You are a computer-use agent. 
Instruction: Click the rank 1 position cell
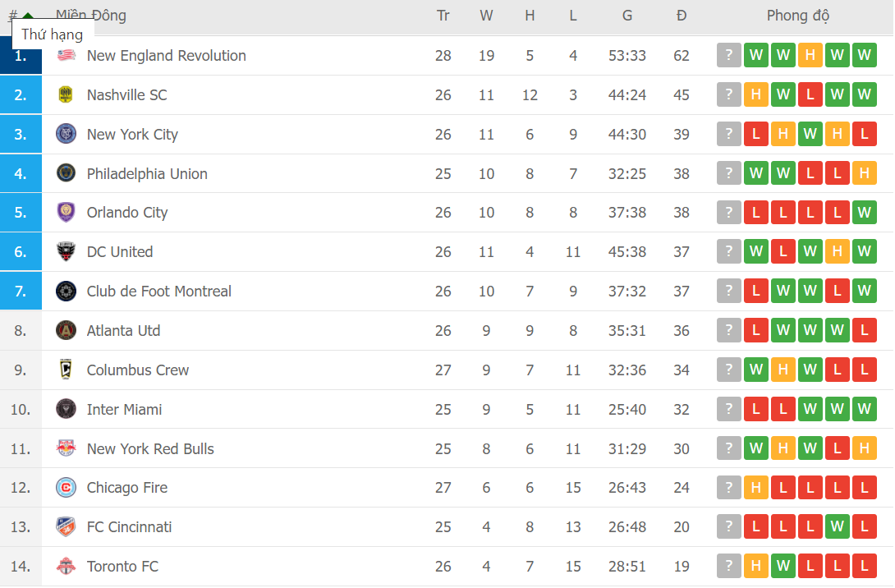[x=21, y=56]
